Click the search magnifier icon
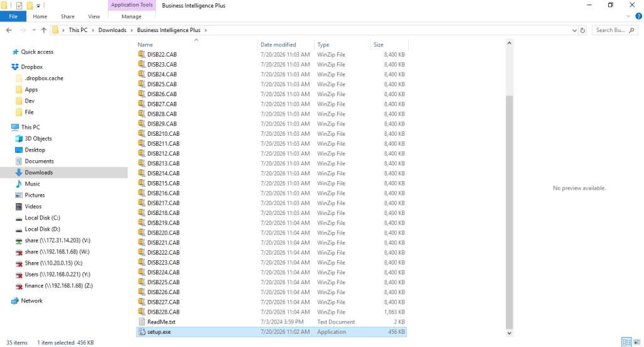The height and width of the screenshot is (347, 644). click(631, 30)
